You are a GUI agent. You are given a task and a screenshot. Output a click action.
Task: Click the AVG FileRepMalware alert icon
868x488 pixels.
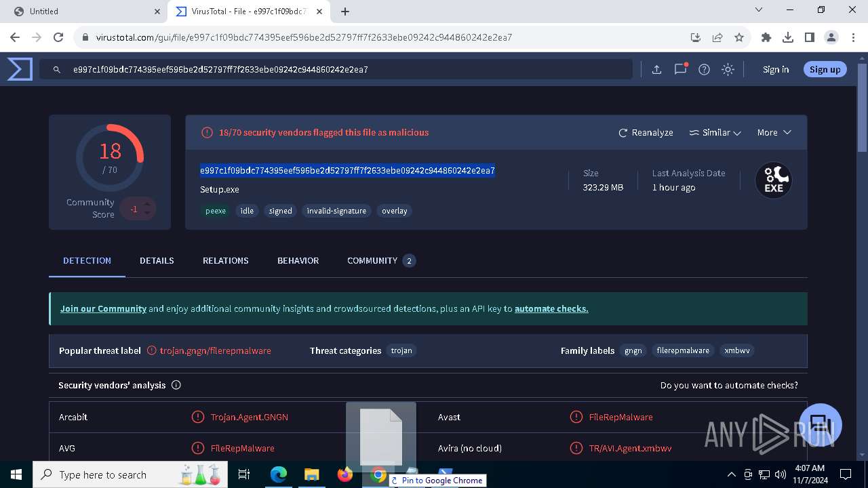tap(198, 448)
